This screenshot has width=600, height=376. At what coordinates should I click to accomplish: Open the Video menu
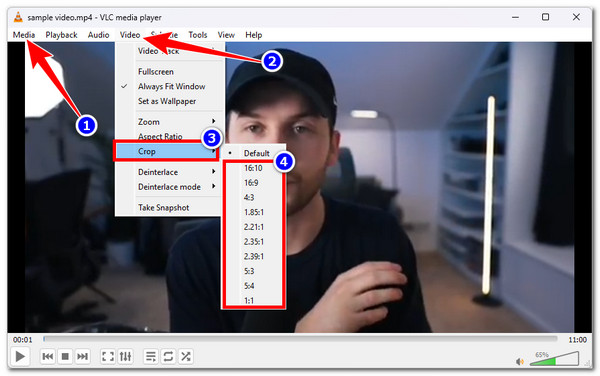coord(130,35)
